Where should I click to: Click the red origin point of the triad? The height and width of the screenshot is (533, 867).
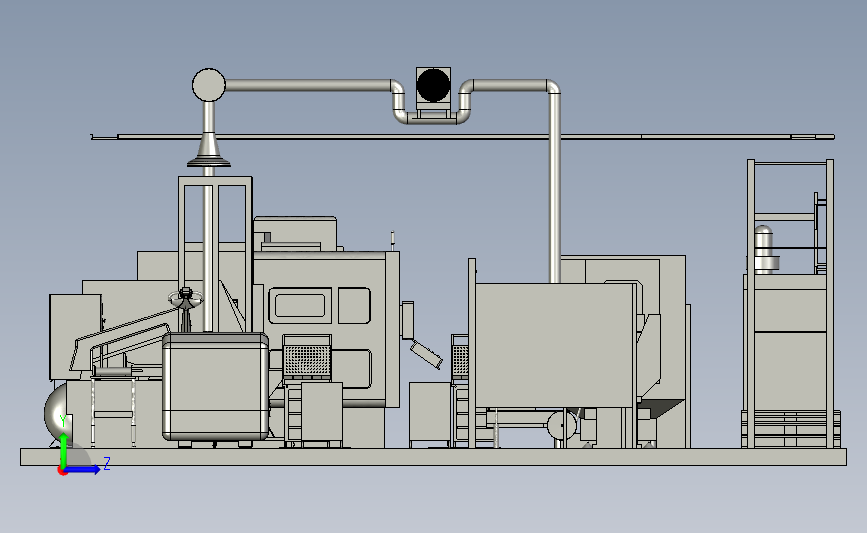pos(62,471)
